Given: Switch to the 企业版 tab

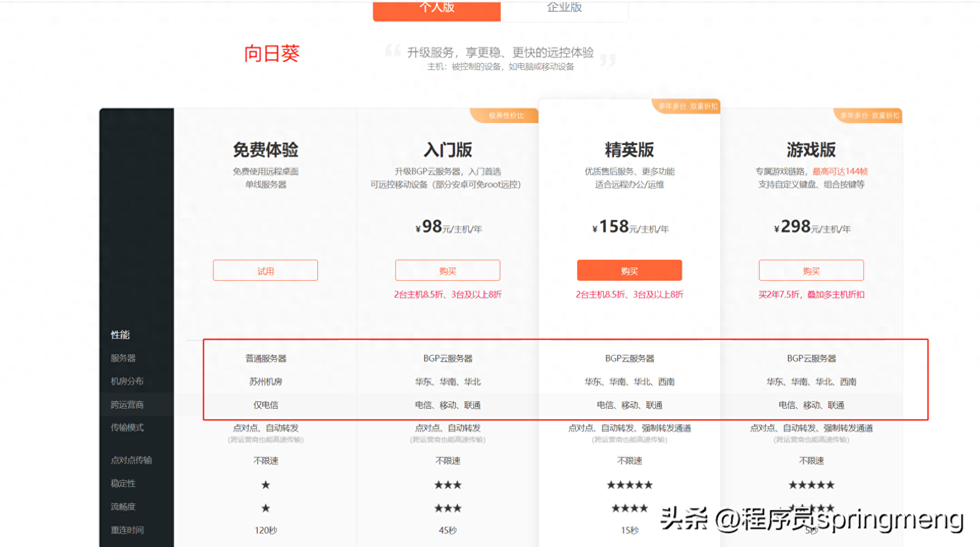Looking at the screenshot, I should tap(564, 9).
